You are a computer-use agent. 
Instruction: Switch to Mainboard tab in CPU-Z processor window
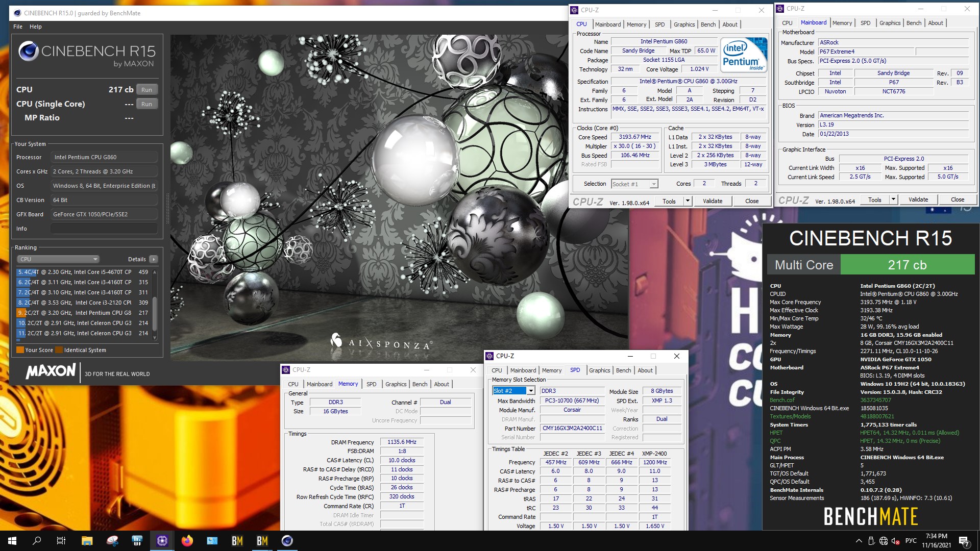point(608,24)
